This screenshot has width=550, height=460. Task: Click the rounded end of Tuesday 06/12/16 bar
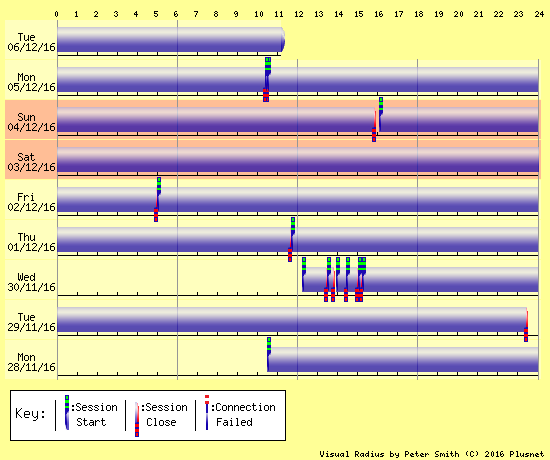(x=283, y=40)
